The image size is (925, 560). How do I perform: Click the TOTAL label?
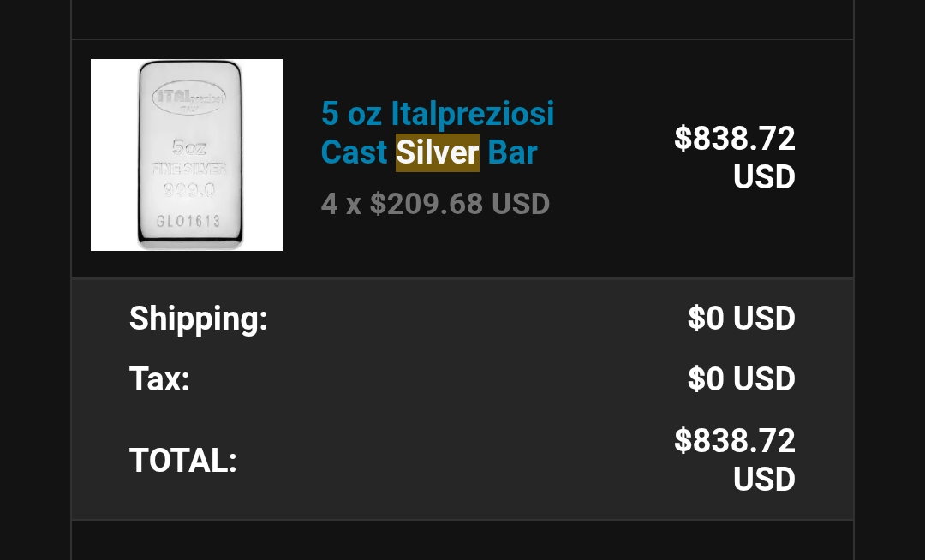(x=183, y=460)
